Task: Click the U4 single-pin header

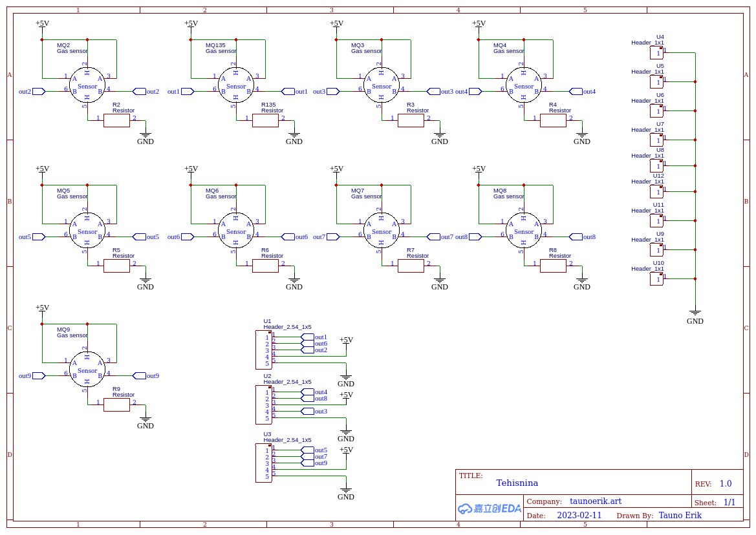Action: tap(656, 53)
